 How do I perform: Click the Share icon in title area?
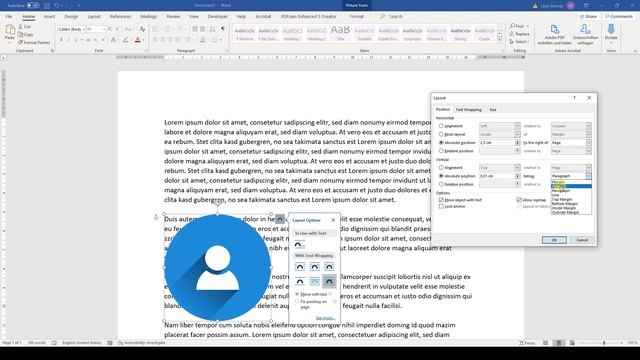coord(589,16)
